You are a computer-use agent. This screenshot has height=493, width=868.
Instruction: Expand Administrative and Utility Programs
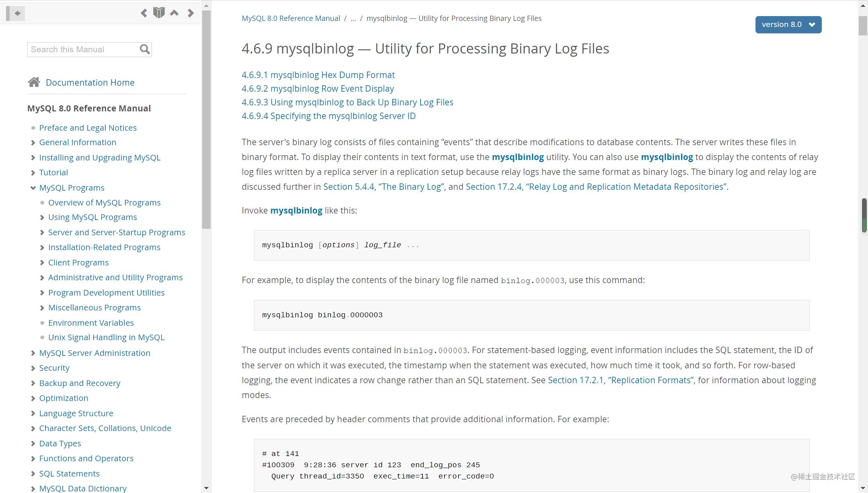click(x=42, y=278)
